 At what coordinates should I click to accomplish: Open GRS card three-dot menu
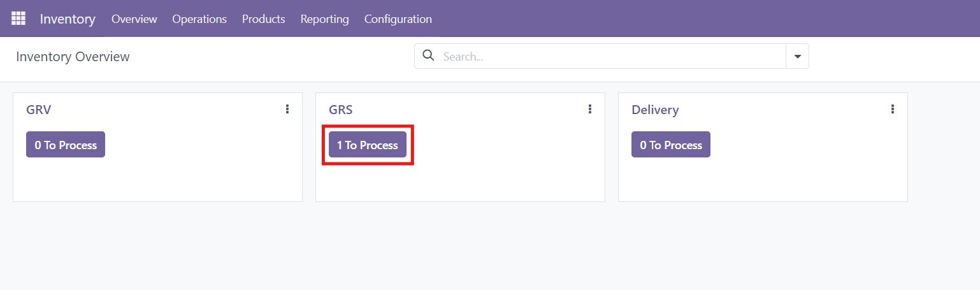point(590,110)
